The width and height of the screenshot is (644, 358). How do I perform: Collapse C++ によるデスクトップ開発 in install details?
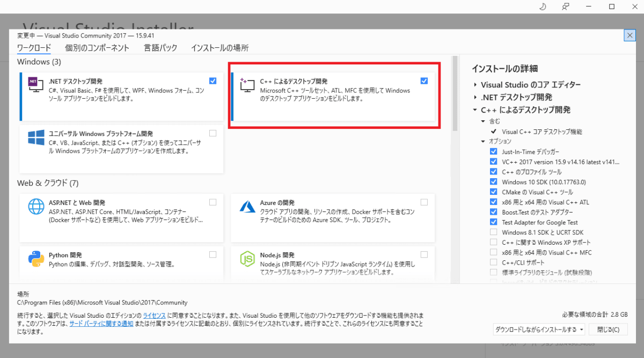point(475,109)
